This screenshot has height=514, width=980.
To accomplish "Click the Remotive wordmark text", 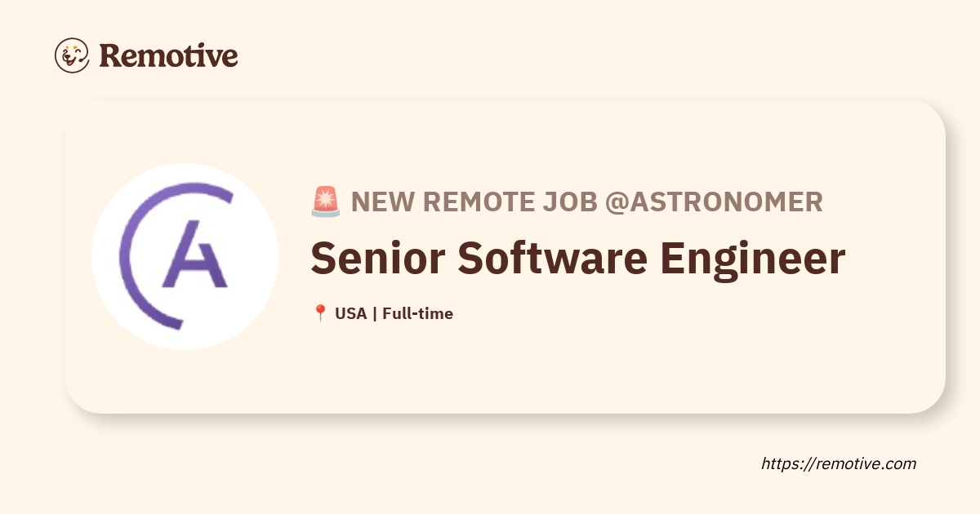I will pos(168,55).
